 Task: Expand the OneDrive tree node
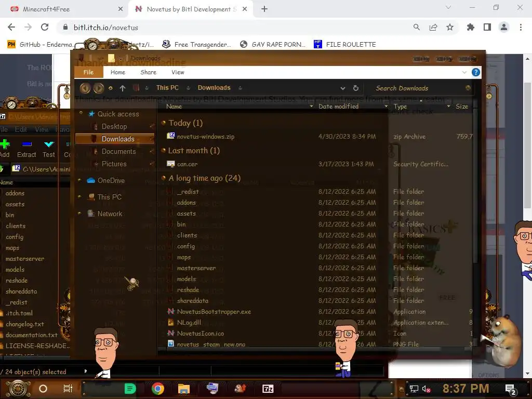(x=79, y=180)
